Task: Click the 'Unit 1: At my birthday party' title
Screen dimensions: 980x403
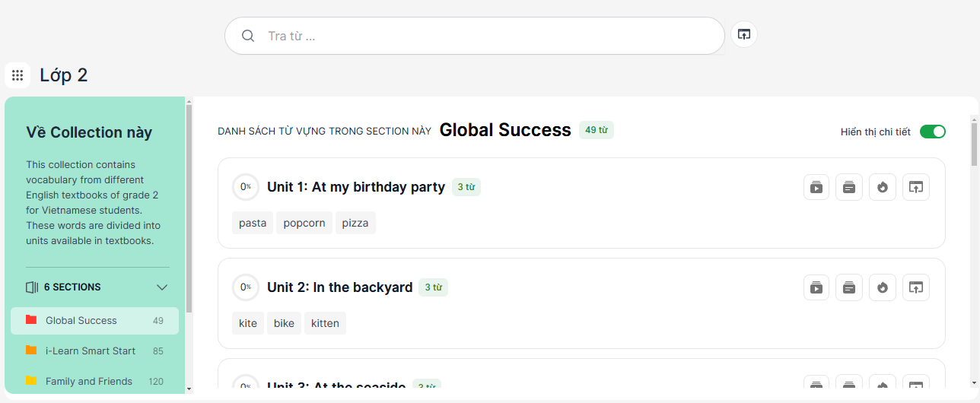Action: (x=355, y=187)
